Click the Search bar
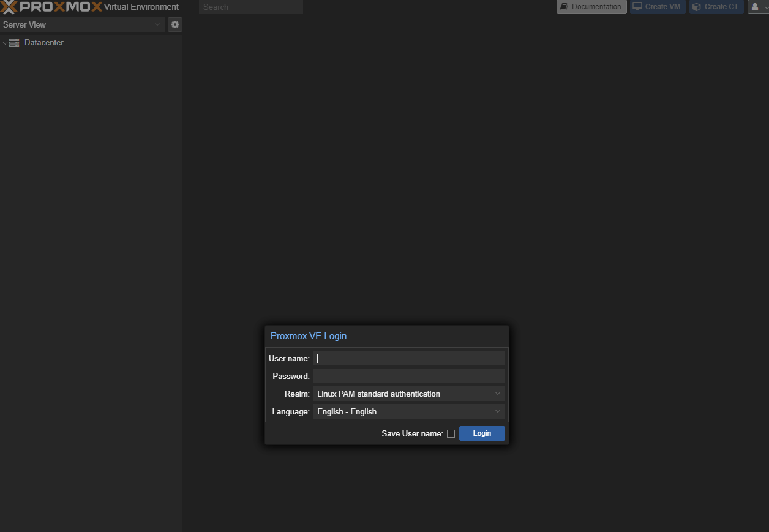The width and height of the screenshot is (769, 532). coord(250,7)
